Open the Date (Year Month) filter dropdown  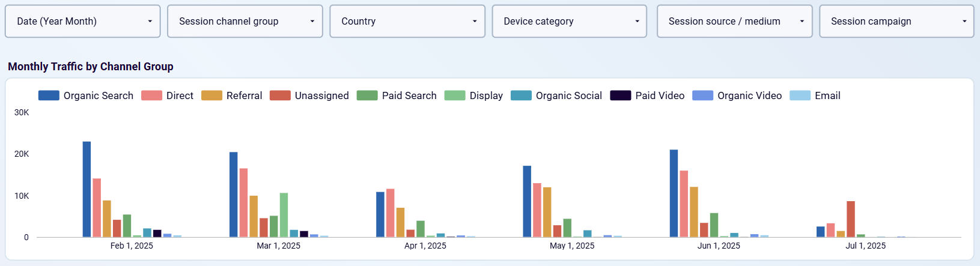(x=83, y=22)
